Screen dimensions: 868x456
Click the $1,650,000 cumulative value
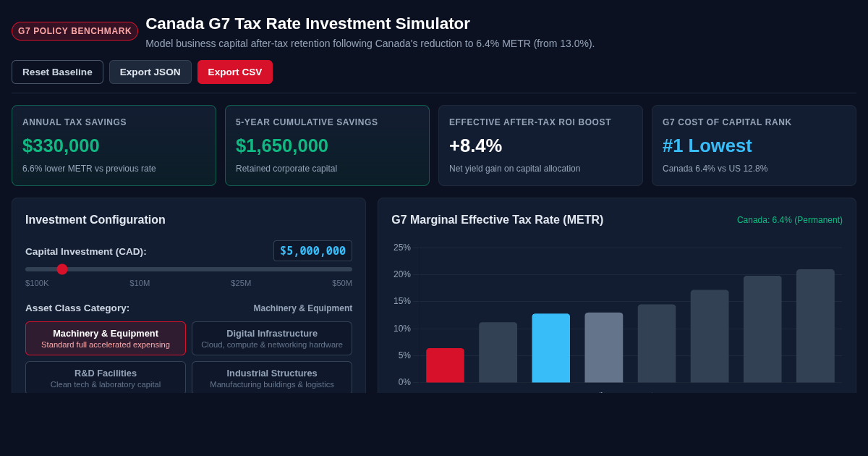pyautogui.click(x=282, y=145)
